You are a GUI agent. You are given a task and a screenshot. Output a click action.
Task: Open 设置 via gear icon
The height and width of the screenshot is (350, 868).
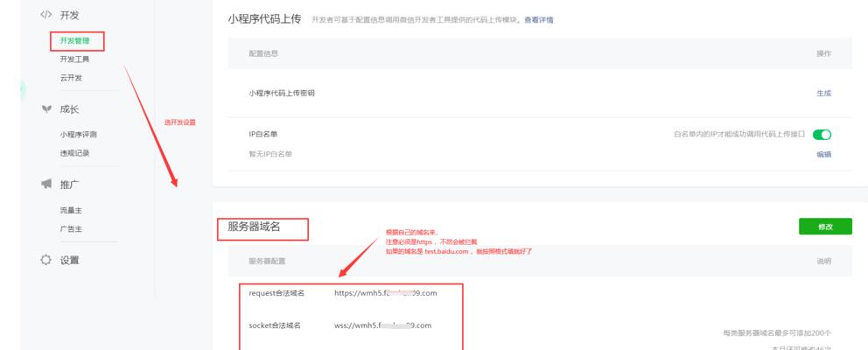click(x=46, y=260)
